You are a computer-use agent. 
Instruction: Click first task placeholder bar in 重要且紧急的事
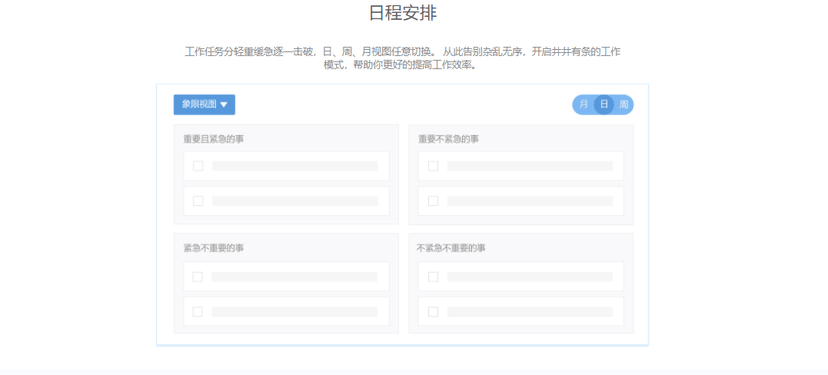click(295, 166)
